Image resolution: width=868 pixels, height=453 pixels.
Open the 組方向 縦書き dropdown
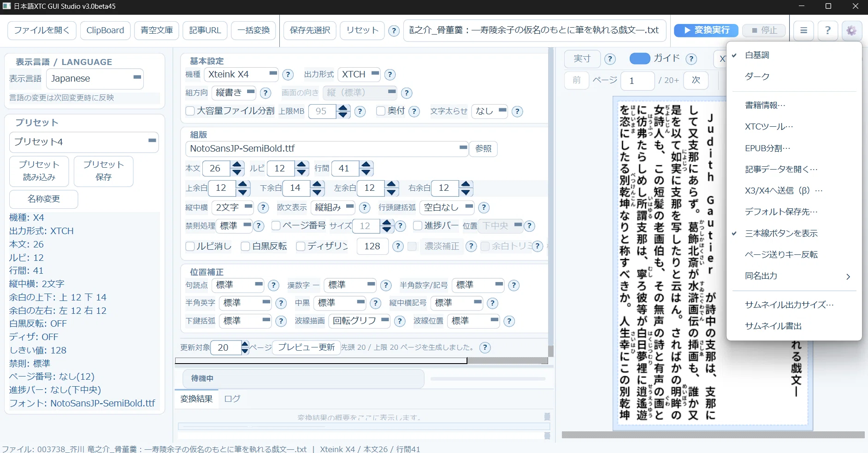(x=234, y=93)
